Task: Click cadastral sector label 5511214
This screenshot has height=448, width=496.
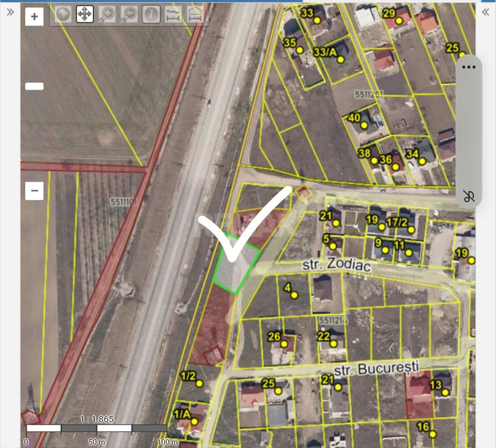Action: (x=333, y=320)
